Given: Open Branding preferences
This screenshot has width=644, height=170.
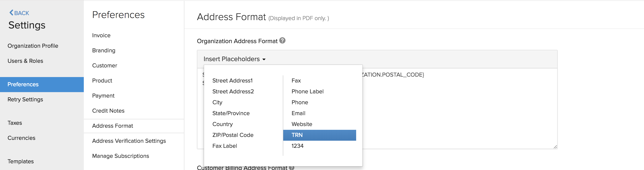Looking at the screenshot, I should pyautogui.click(x=104, y=50).
